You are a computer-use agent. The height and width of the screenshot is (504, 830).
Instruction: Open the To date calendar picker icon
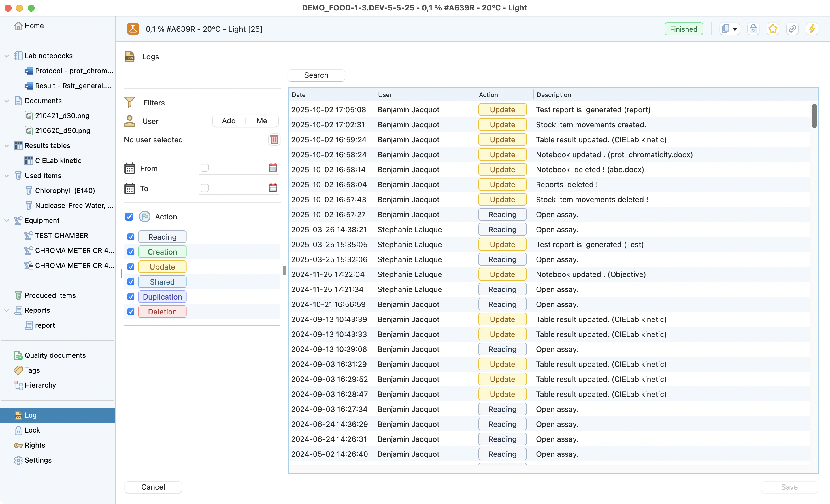pos(273,188)
